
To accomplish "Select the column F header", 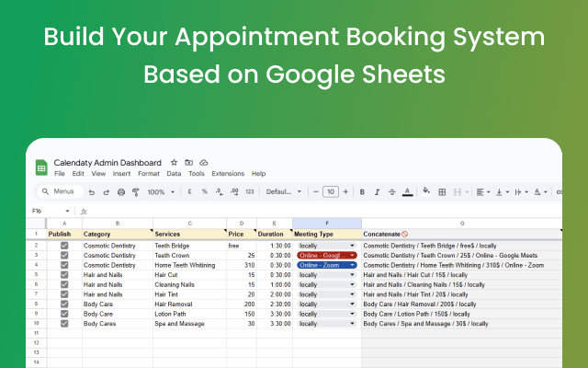I will coord(327,224).
